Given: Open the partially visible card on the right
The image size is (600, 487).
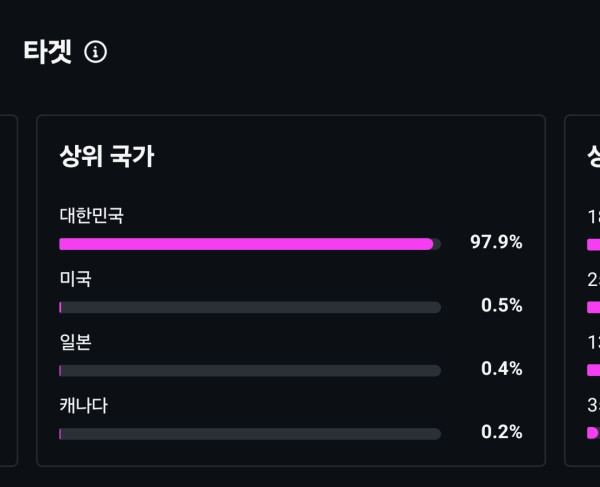Looking at the screenshot, I should 582,290.
